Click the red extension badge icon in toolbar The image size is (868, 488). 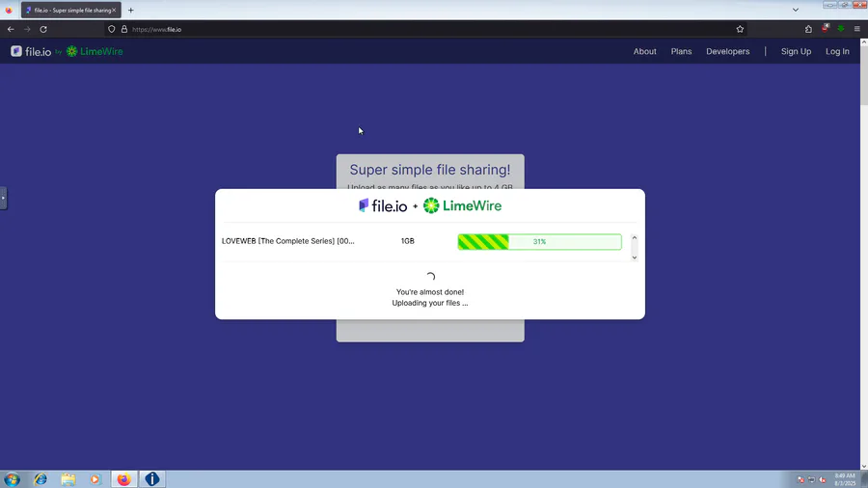point(825,28)
